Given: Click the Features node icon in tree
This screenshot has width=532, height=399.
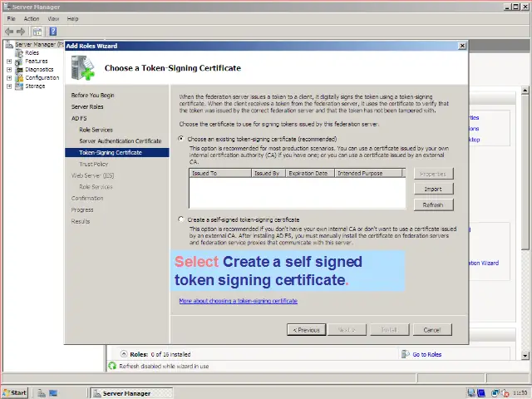Looking at the screenshot, I should click(x=19, y=62).
